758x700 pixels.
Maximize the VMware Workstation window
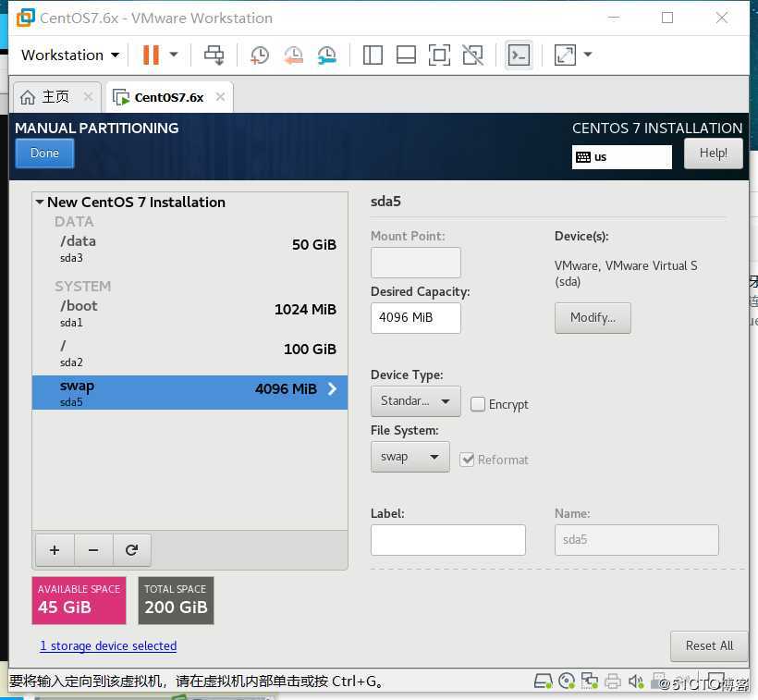[667, 18]
